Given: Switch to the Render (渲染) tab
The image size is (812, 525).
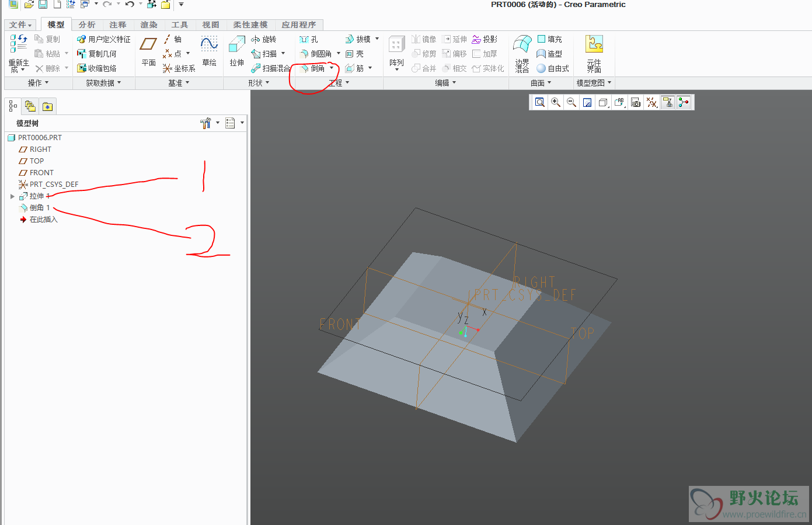Looking at the screenshot, I should [x=149, y=25].
